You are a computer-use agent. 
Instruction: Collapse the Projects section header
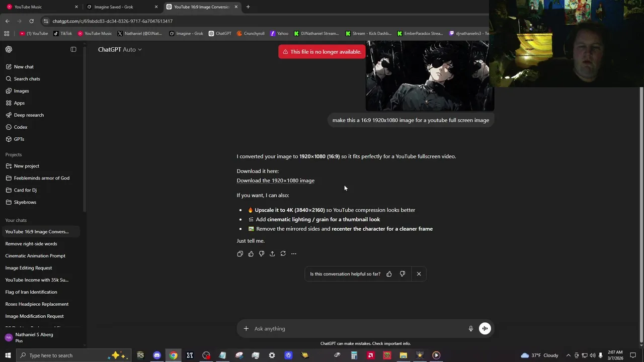[14, 154]
